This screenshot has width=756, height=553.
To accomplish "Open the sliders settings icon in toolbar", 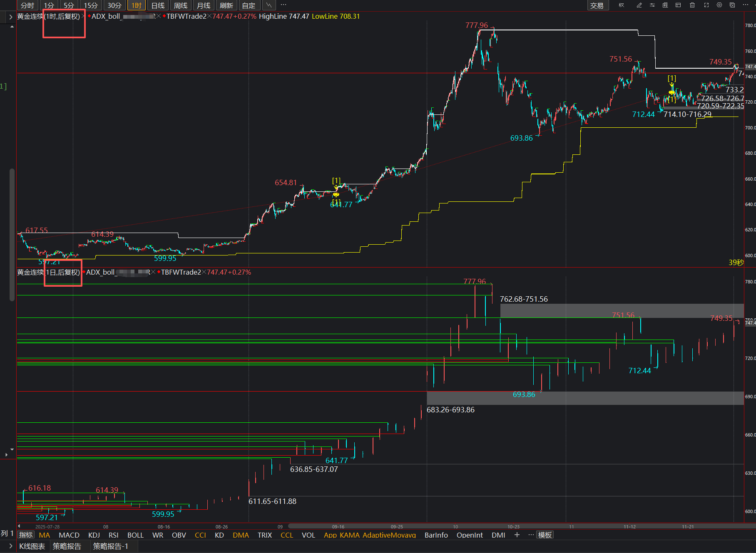I will point(652,5).
